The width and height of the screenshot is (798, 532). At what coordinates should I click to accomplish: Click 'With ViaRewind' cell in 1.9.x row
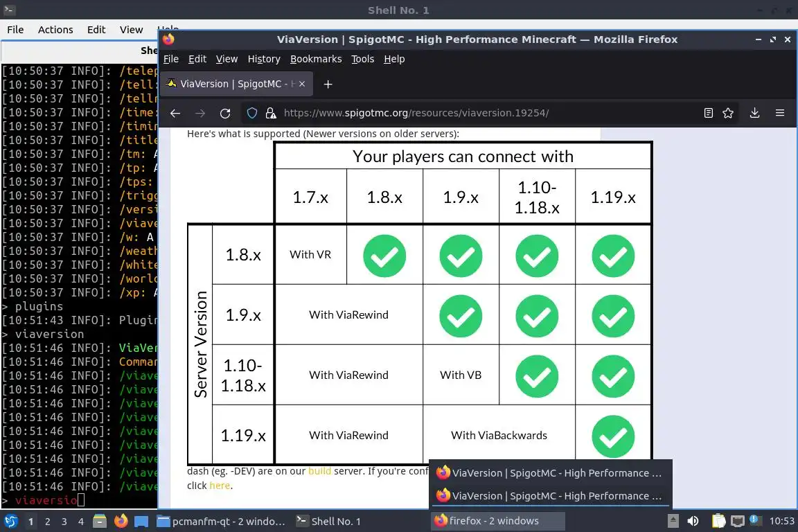coord(348,314)
